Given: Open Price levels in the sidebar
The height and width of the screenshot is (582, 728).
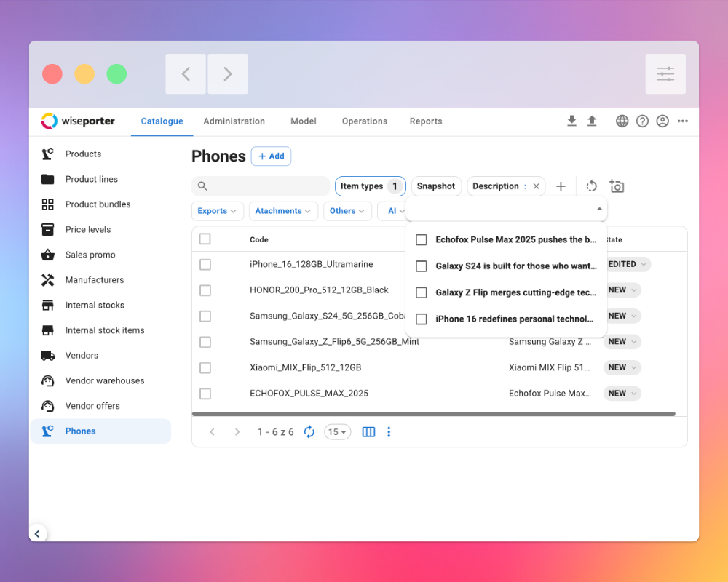Looking at the screenshot, I should click(x=100, y=230).
